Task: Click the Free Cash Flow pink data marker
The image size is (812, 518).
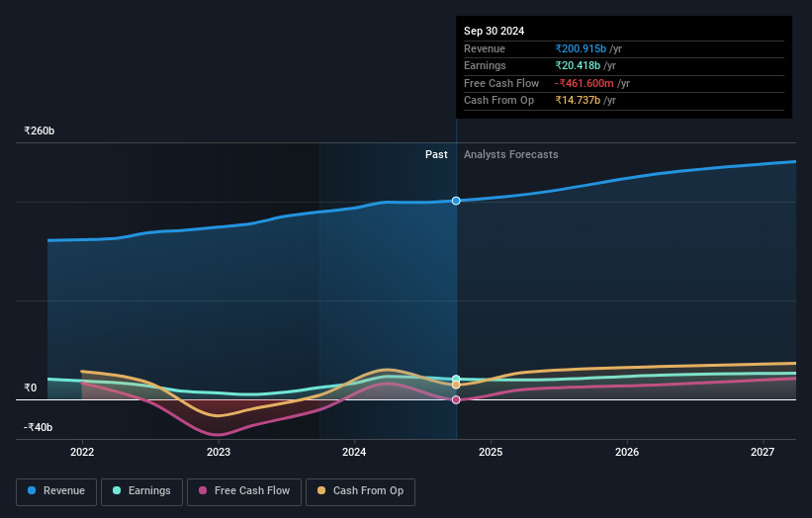Action: (x=456, y=400)
